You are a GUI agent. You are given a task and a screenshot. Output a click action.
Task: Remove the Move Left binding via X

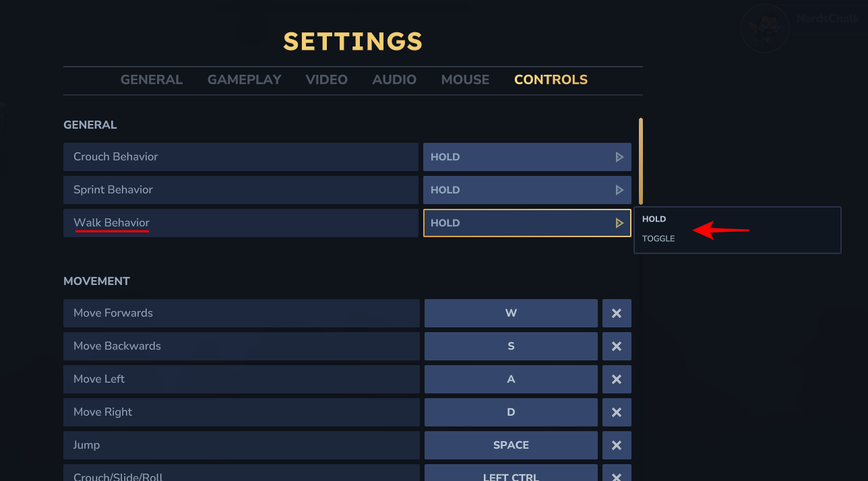point(616,379)
